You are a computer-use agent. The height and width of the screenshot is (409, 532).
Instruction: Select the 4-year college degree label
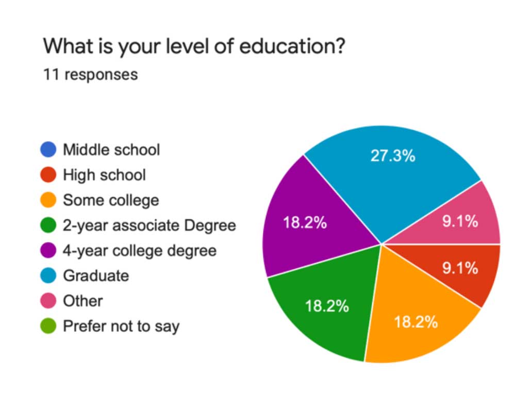click(x=140, y=251)
